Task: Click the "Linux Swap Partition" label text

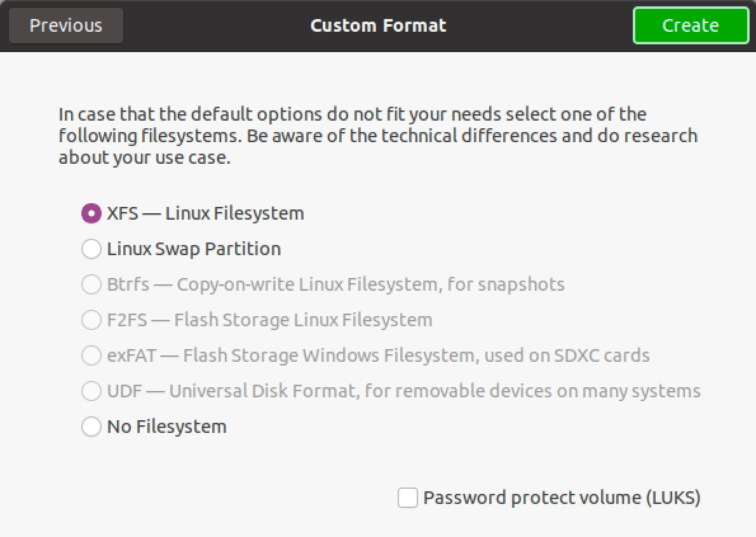Action: (194, 249)
